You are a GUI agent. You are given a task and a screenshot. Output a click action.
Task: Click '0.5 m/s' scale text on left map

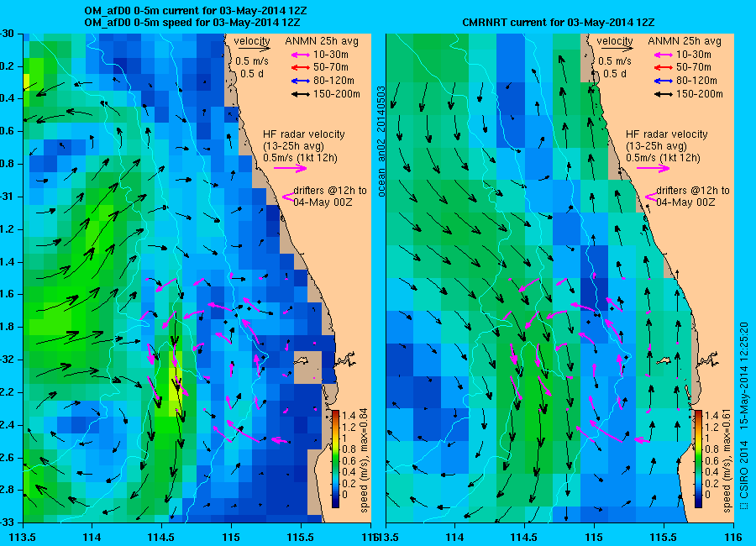tap(252, 61)
